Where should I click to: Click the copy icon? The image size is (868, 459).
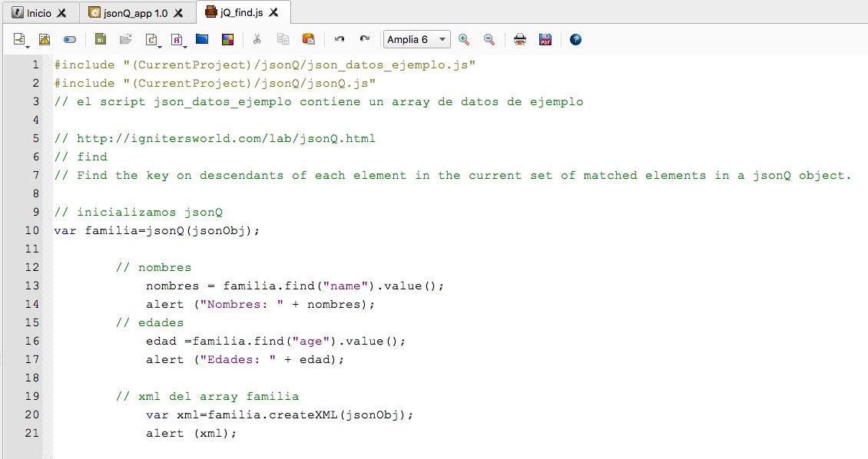(x=283, y=39)
